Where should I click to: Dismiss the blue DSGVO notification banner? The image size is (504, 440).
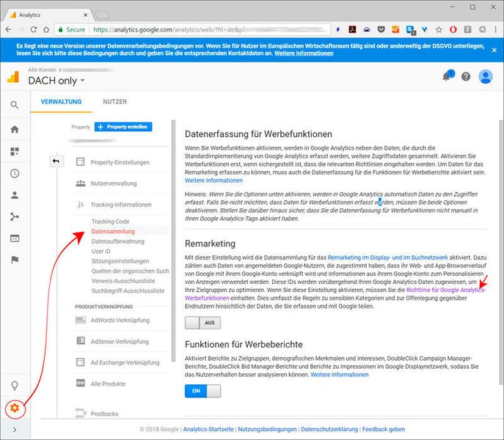pyautogui.click(x=494, y=50)
